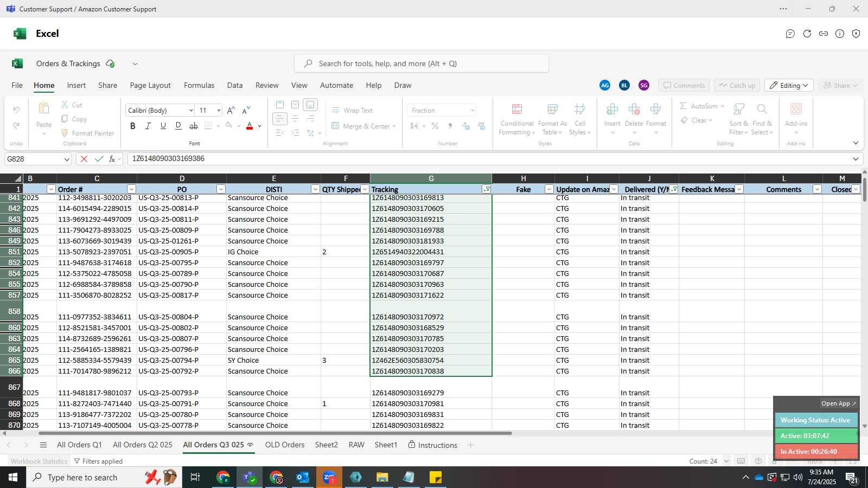Image resolution: width=868 pixels, height=488 pixels.
Task: Open Name Box dropdown
Action: [67, 159]
